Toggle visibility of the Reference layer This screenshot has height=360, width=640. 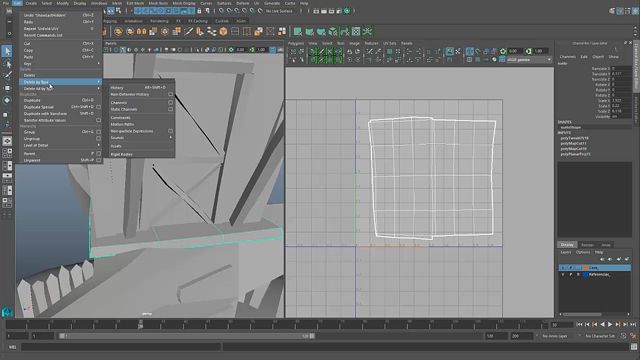pyautogui.click(x=563, y=275)
